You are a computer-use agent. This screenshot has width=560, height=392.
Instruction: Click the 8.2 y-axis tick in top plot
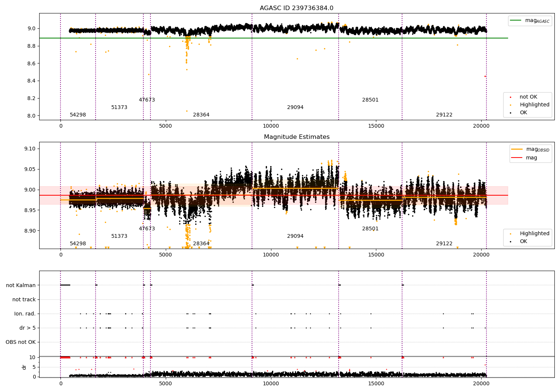pyautogui.click(x=31, y=98)
